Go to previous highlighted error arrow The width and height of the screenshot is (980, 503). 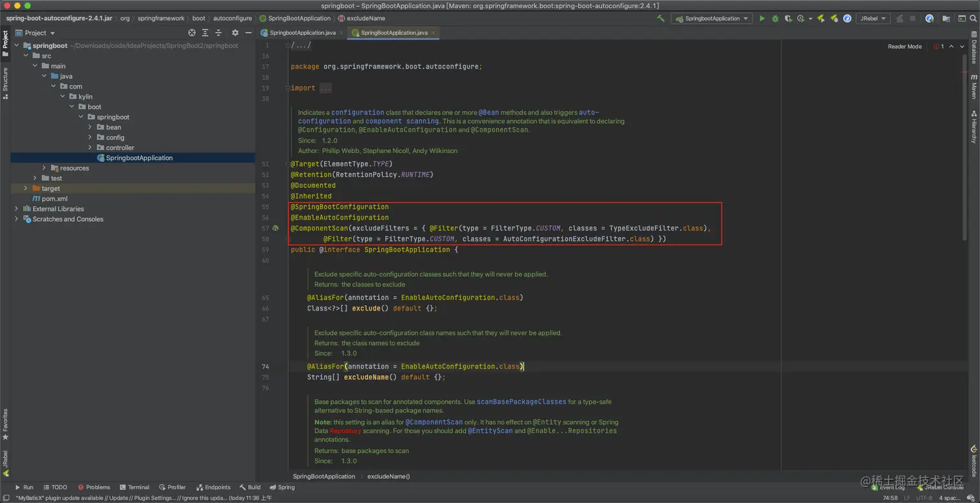(x=952, y=47)
